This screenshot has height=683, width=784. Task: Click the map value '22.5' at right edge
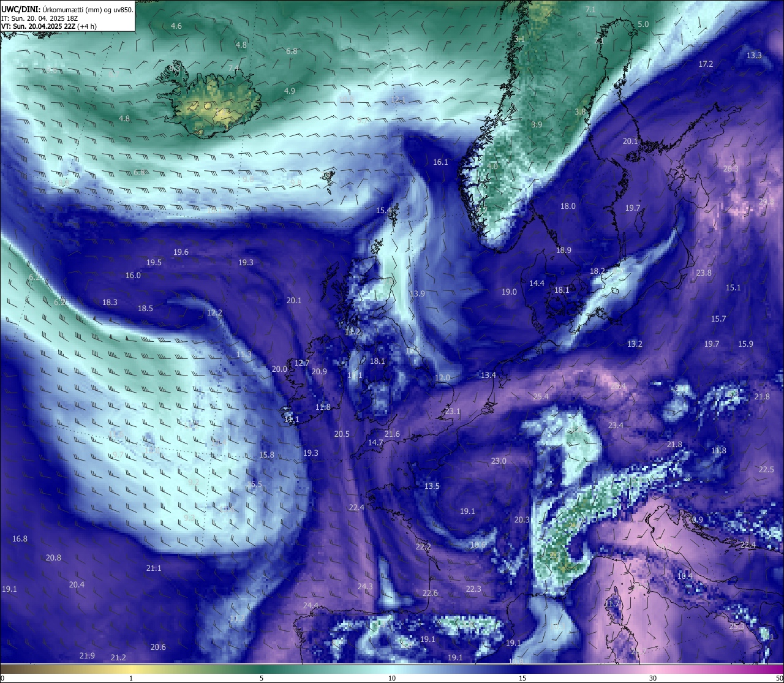coord(766,469)
